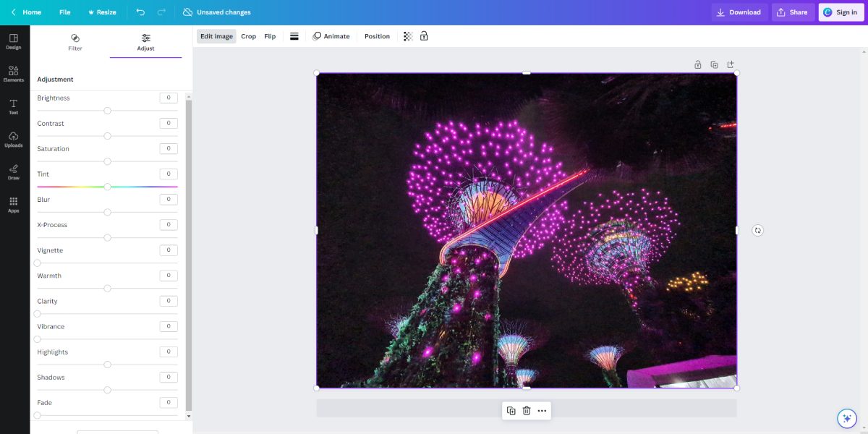Click the Brightness value field
This screenshot has width=868, height=434.
point(168,98)
